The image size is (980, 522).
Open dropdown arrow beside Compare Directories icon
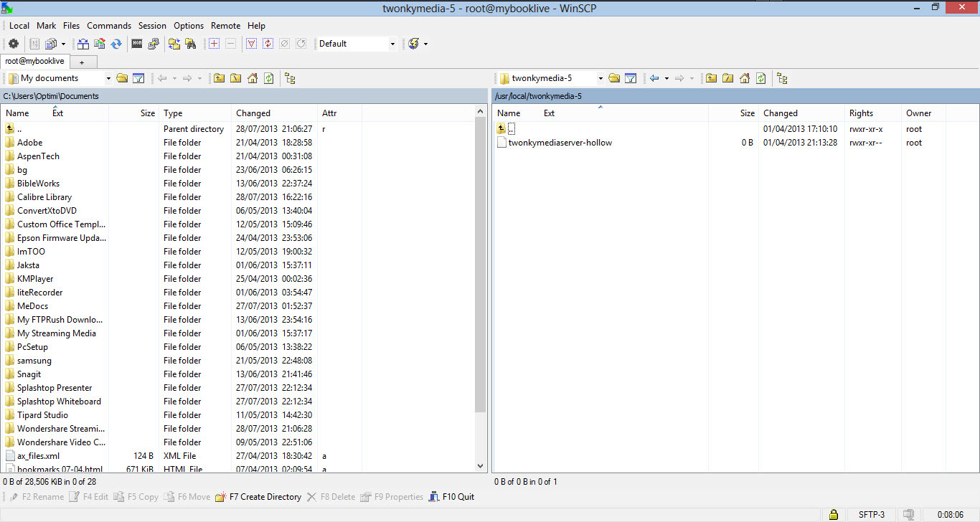point(63,44)
